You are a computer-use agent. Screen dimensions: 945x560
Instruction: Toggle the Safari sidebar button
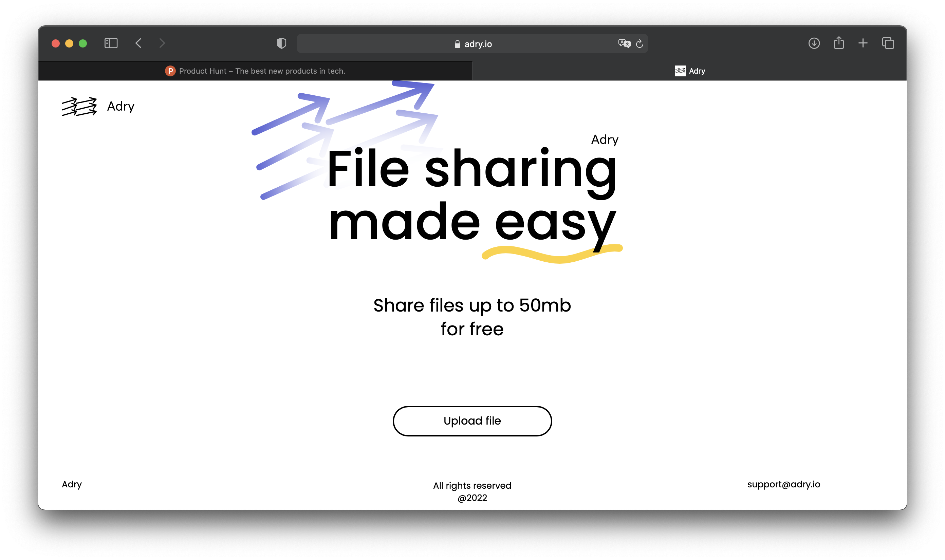pyautogui.click(x=111, y=43)
